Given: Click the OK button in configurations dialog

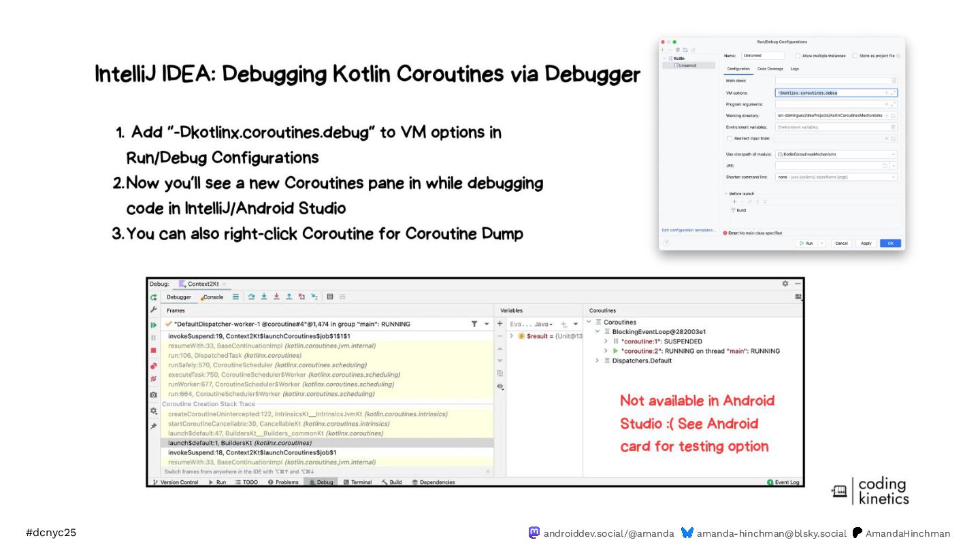Looking at the screenshot, I should point(890,243).
